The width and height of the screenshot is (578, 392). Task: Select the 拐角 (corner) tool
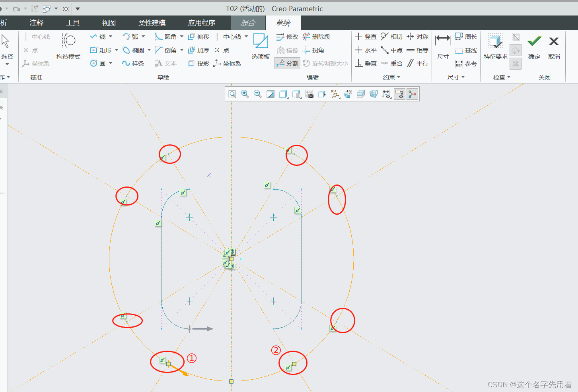click(x=313, y=50)
